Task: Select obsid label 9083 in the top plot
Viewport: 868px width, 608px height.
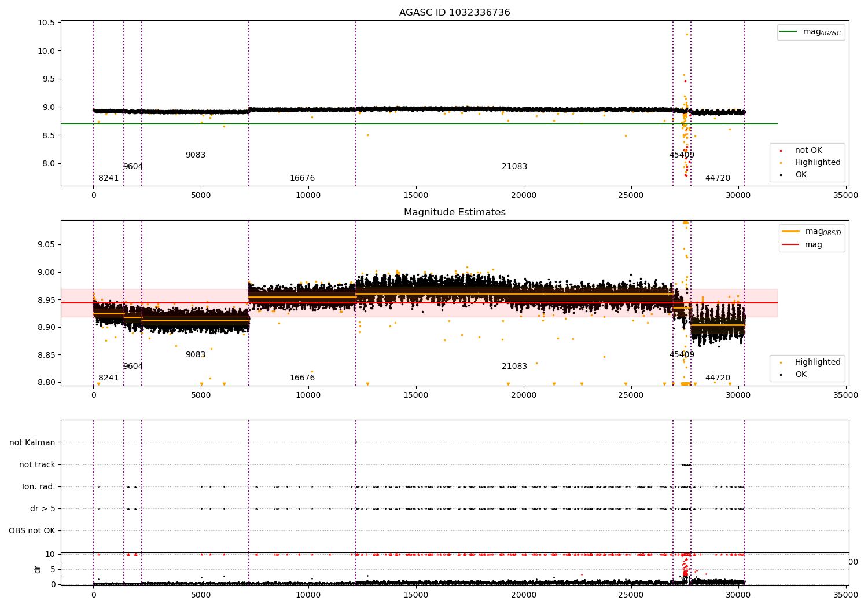Action: (x=196, y=155)
